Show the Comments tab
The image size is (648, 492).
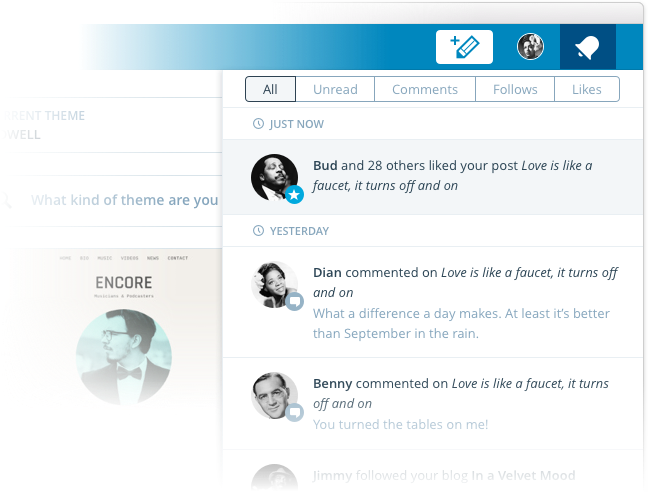425,89
